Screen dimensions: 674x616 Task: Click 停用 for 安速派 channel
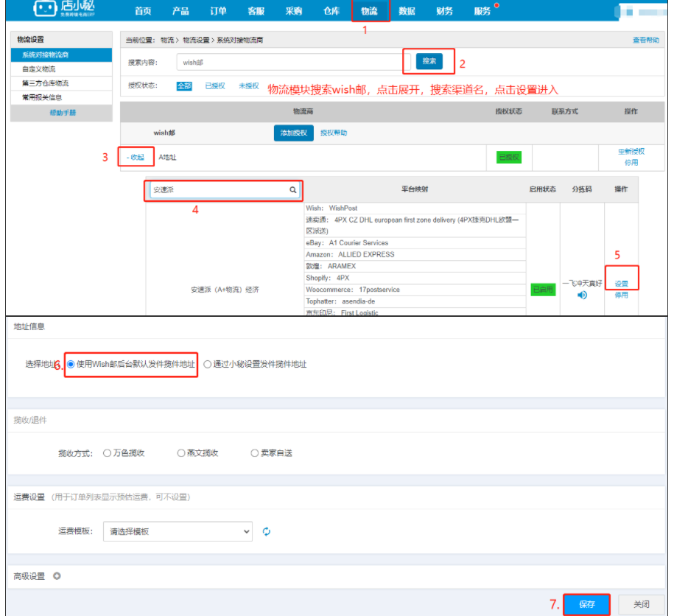[x=621, y=295]
